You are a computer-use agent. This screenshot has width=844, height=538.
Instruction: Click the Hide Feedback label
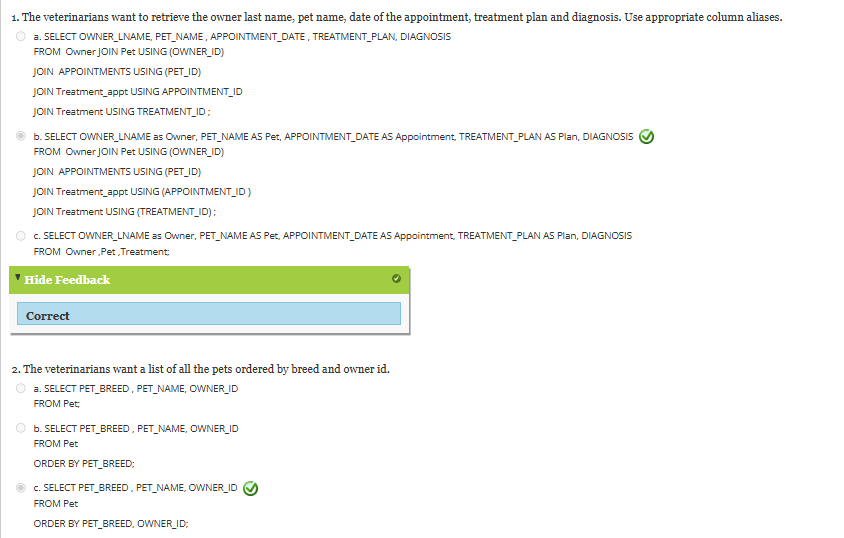tap(67, 280)
